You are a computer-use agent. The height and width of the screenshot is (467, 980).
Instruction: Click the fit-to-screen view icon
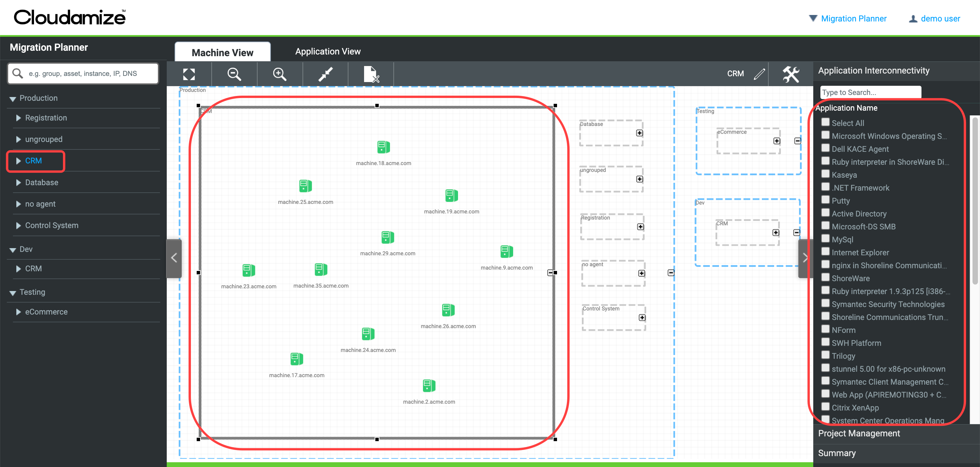189,74
